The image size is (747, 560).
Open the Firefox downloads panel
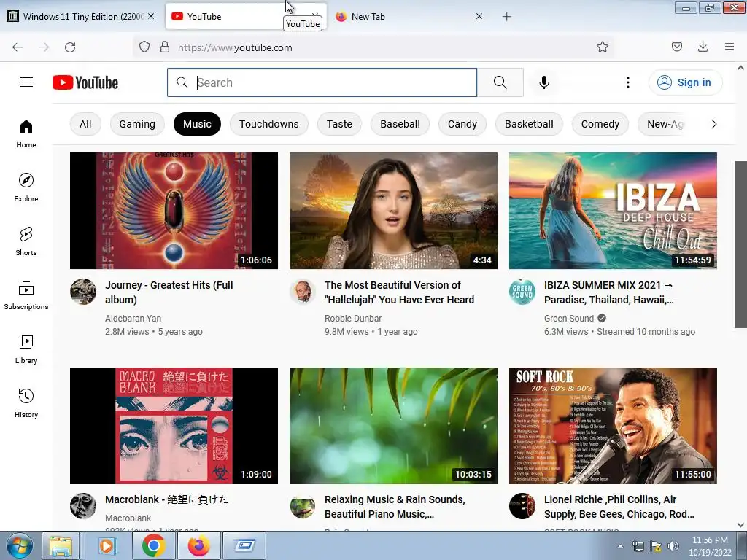tap(703, 47)
